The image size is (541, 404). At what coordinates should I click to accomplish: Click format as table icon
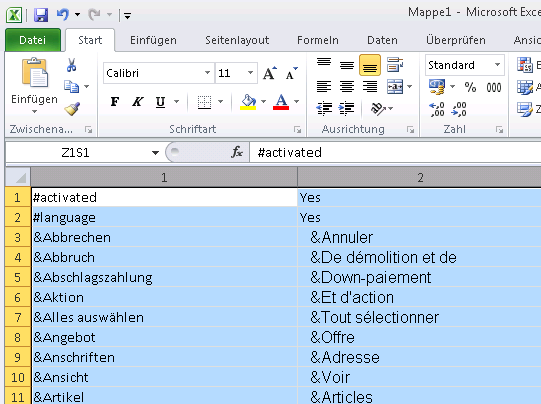[x=524, y=87]
